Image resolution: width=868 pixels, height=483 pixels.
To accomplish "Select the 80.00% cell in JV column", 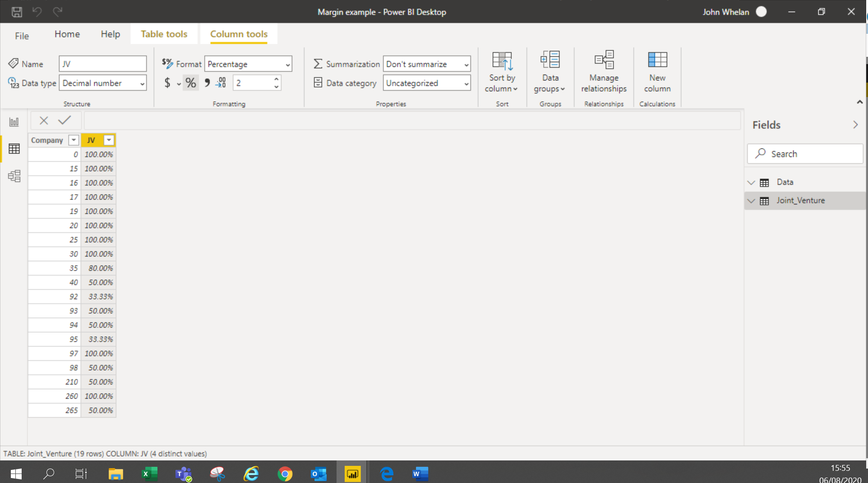I will 98,268.
